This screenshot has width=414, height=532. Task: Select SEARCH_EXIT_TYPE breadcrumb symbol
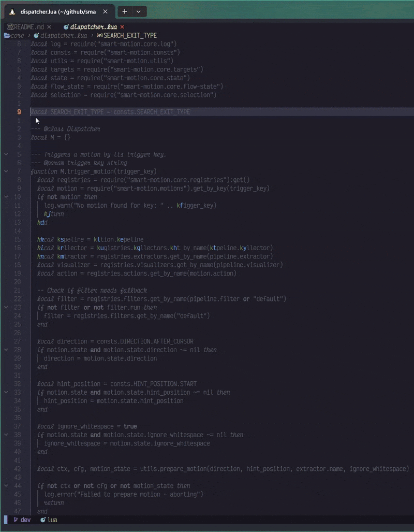[130, 35]
